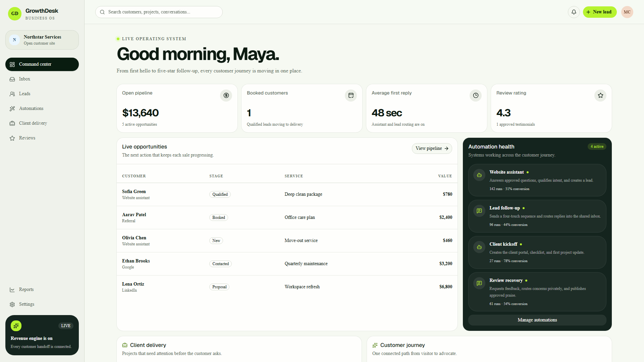The width and height of the screenshot is (644, 362).
Task: Open Settings in the sidebar
Action: tap(42, 304)
